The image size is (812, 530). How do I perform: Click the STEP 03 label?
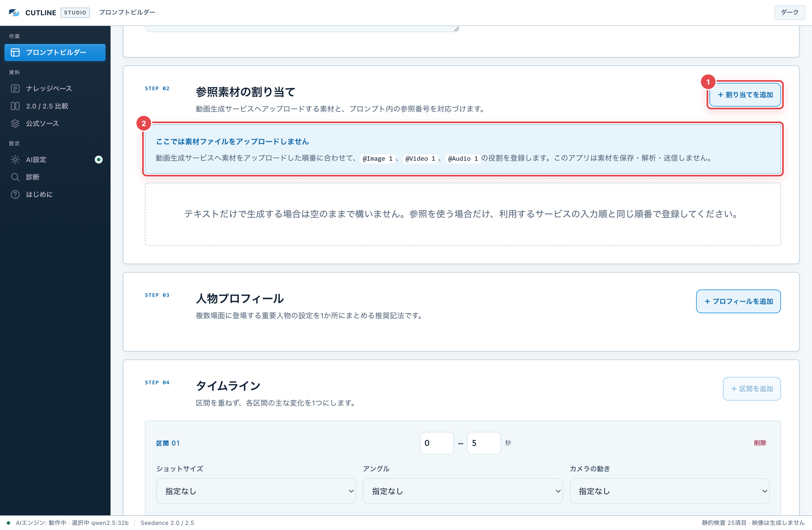(157, 295)
